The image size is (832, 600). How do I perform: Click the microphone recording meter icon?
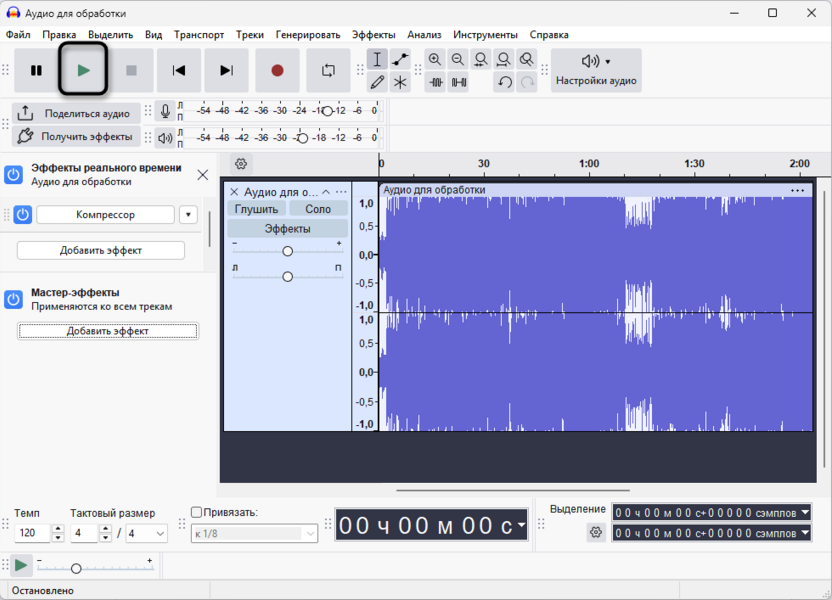165,111
